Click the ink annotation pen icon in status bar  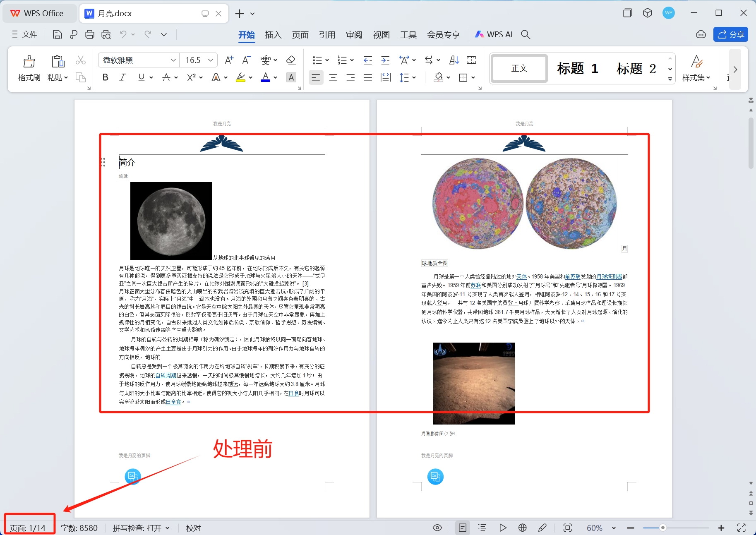point(542,528)
